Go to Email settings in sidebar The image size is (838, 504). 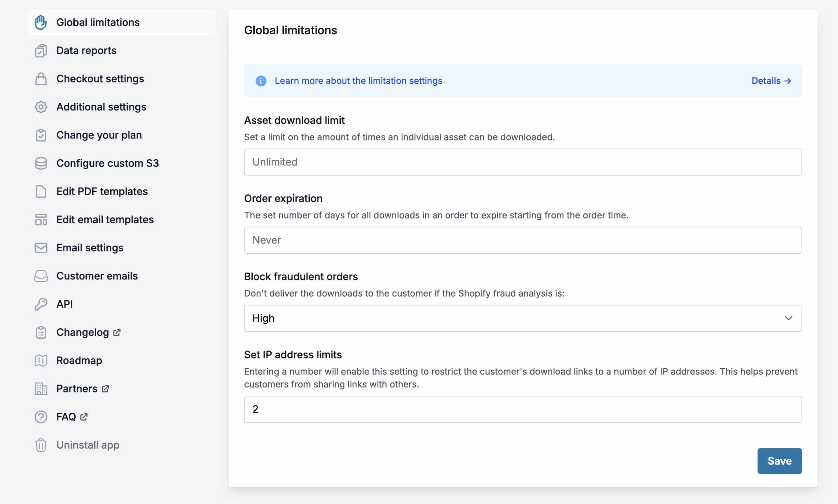[x=90, y=248]
